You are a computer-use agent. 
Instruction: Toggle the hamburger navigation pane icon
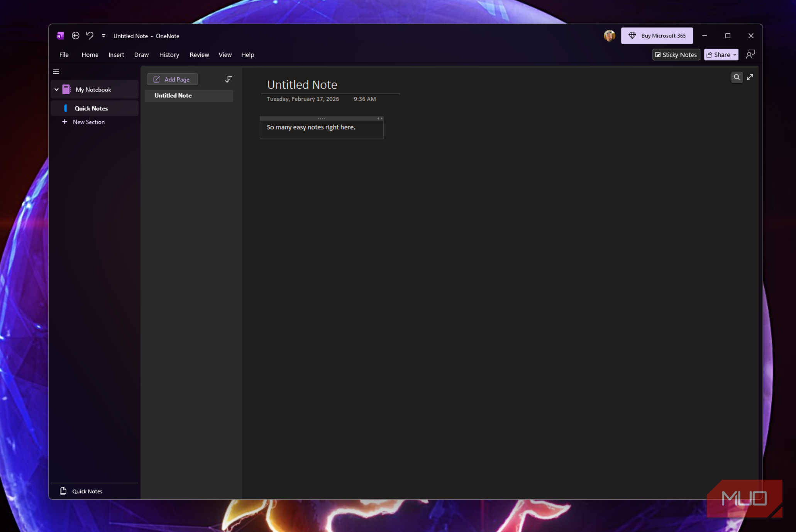click(56, 72)
